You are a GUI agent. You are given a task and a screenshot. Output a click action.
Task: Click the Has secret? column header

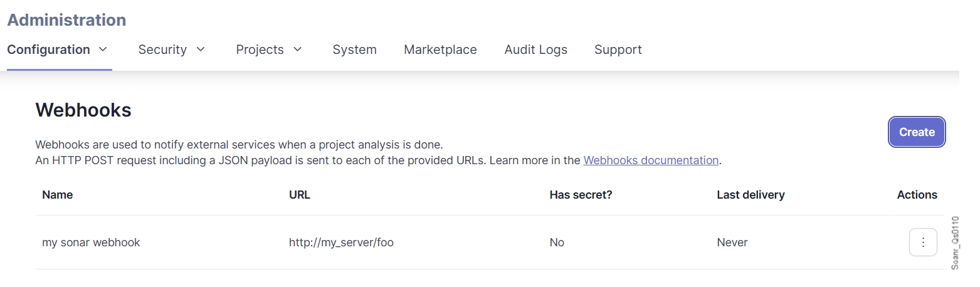tap(581, 195)
